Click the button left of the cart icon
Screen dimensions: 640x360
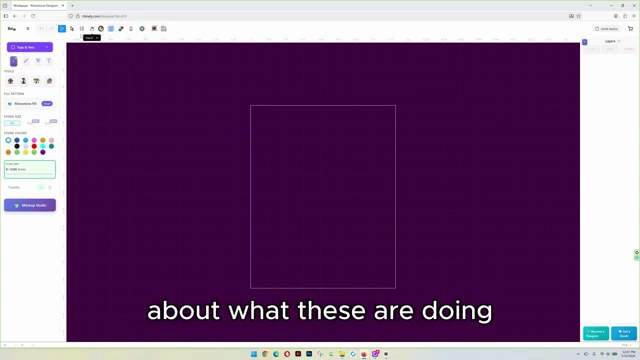[x=607, y=29]
